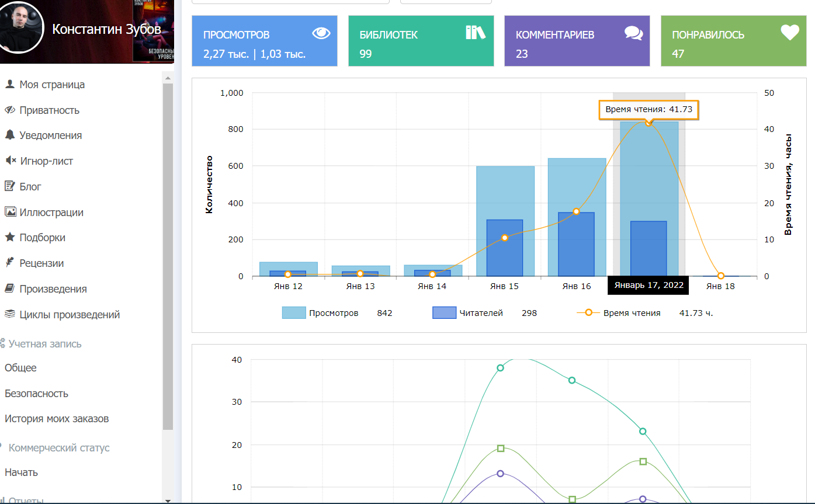The width and height of the screenshot is (815, 504).
Task: Click the person icon beside Моя страница
Action: click(x=9, y=84)
